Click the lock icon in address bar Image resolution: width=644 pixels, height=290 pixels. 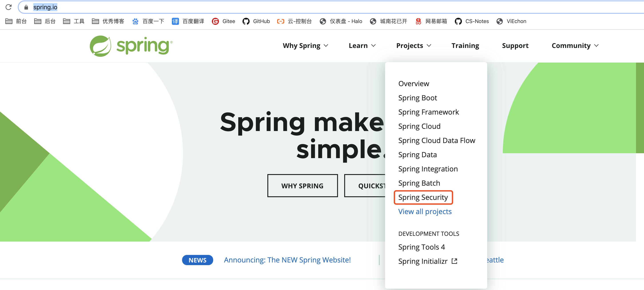pyautogui.click(x=26, y=7)
